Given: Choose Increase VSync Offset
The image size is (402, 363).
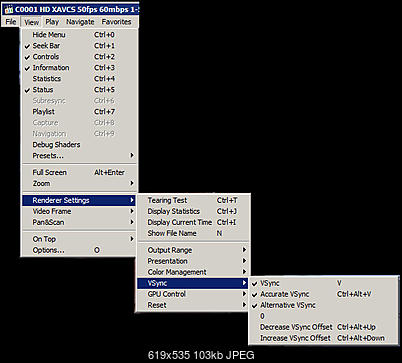Looking at the screenshot, I should 324,338.
